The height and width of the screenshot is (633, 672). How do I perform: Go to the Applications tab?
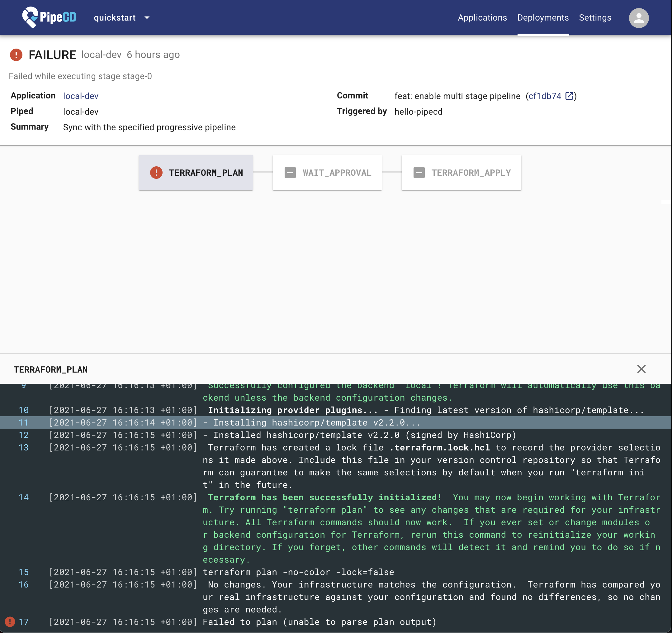pyautogui.click(x=482, y=18)
